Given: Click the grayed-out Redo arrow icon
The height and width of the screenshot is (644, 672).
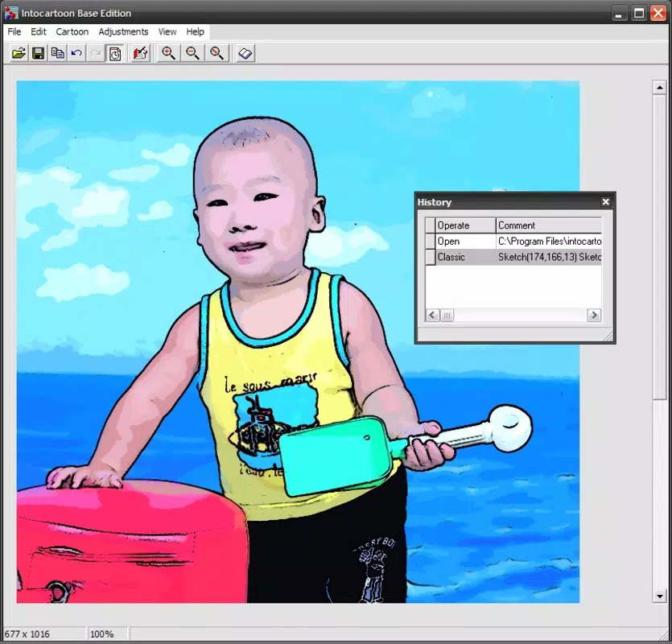Looking at the screenshot, I should (x=96, y=54).
